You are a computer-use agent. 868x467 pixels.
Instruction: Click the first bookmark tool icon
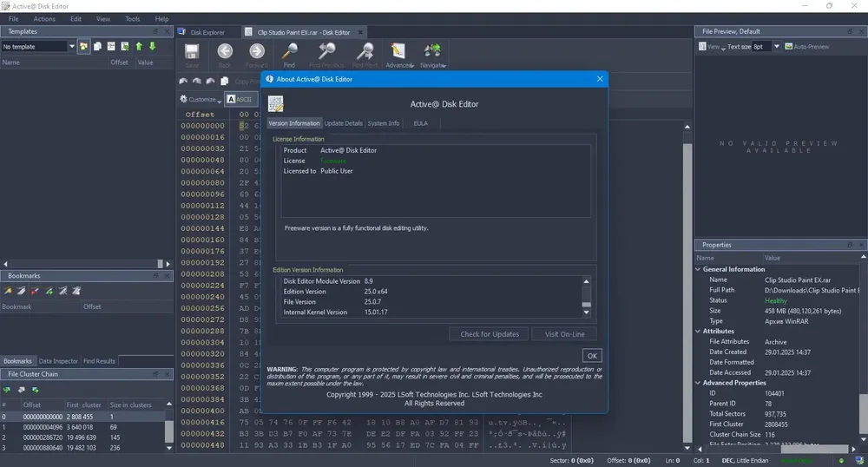point(8,291)
